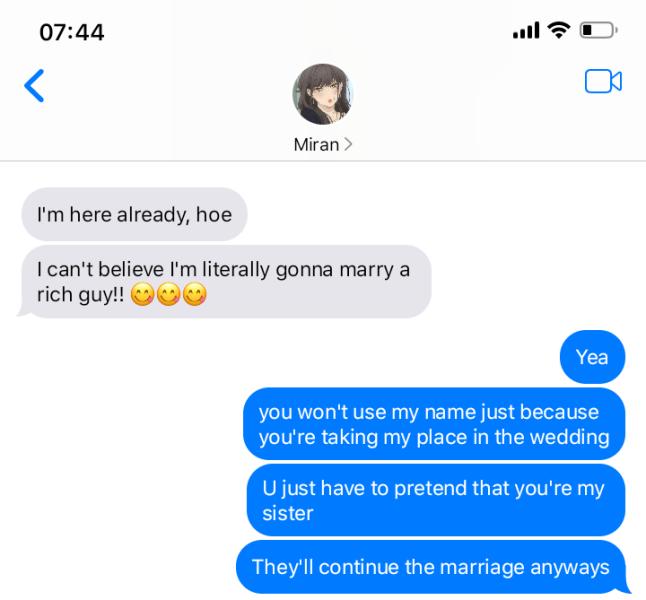Tap the battery indicator icon

click(x=599, y=30)
